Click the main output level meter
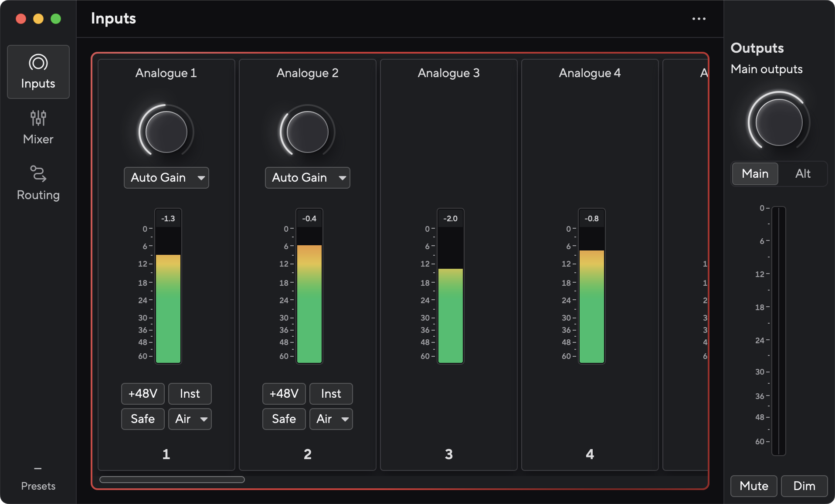Viewport: 835px width, 504px height. [779, 331]
